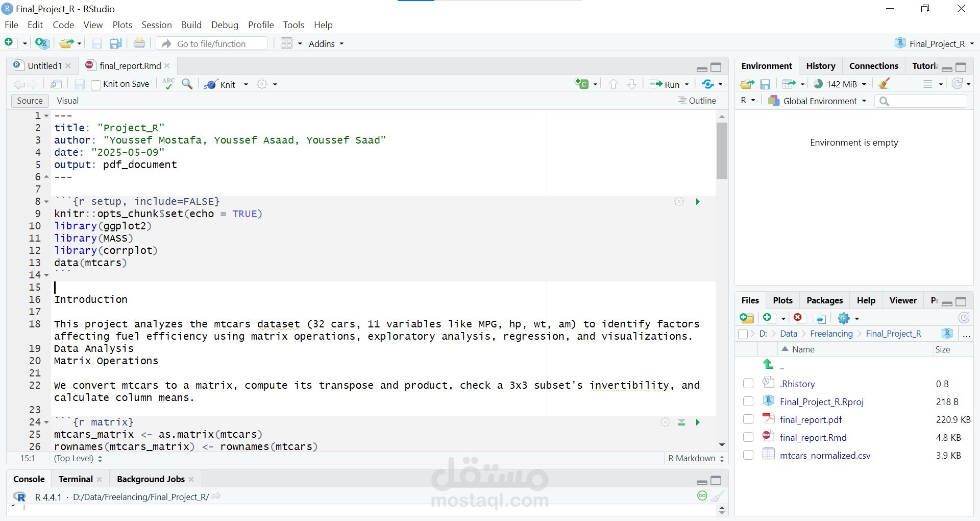980x521 pixels.
Task: Clear environment objects with the broom
Action: [885, 84]
